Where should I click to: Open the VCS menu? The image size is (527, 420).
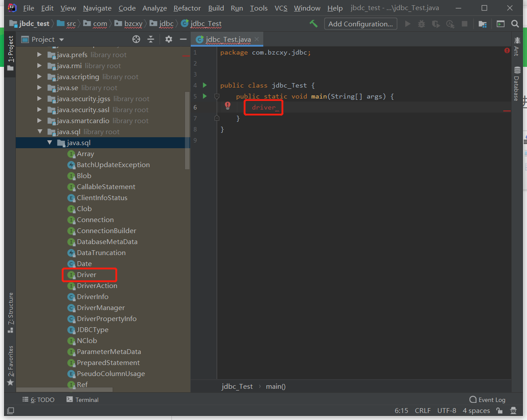(281, 8)
